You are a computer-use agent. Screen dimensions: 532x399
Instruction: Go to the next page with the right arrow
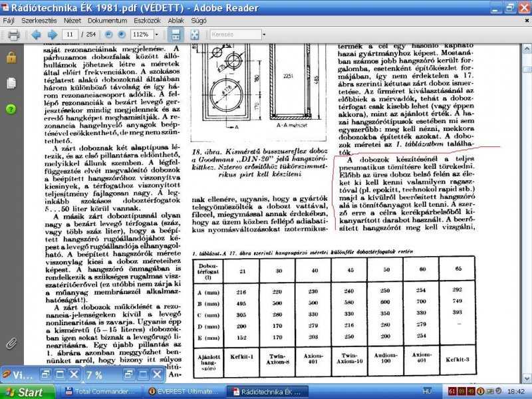click(52, 35)
